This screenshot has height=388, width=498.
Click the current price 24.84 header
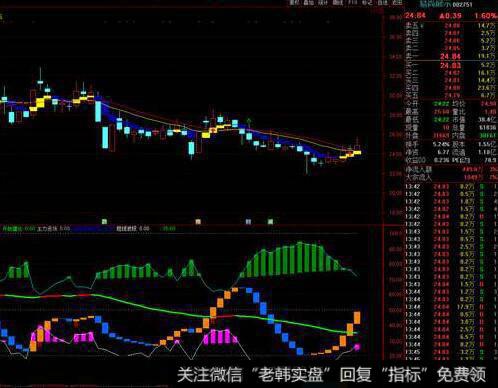pos(415,15)
